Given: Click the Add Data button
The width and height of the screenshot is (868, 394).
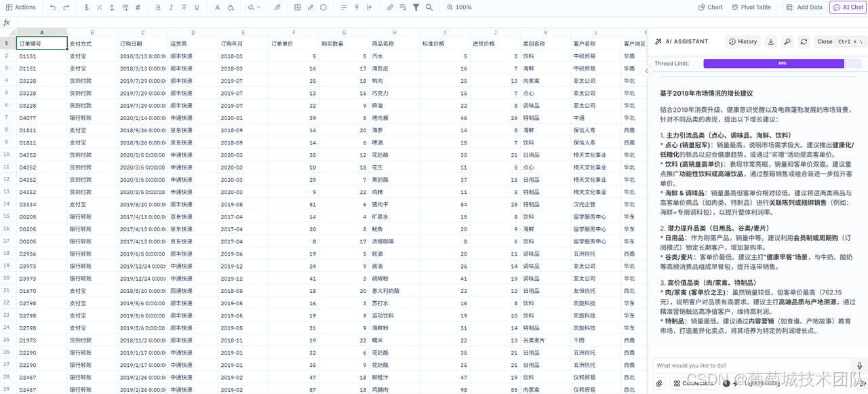Looking at the screenshot, I should point(804,7).
